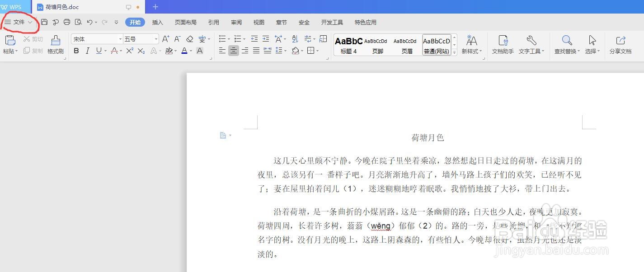The height and width of the screenshot is (272, 644).
Task: Open 查找替换 find and replace
Action: [566, 44]
